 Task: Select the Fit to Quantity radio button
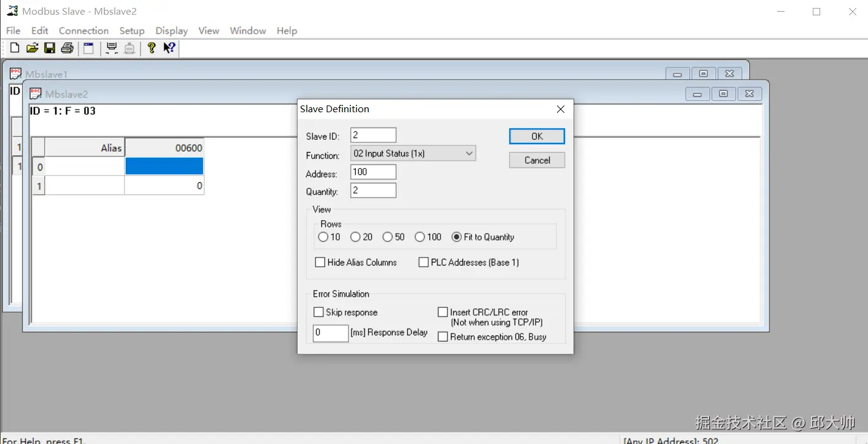[456, 237]
